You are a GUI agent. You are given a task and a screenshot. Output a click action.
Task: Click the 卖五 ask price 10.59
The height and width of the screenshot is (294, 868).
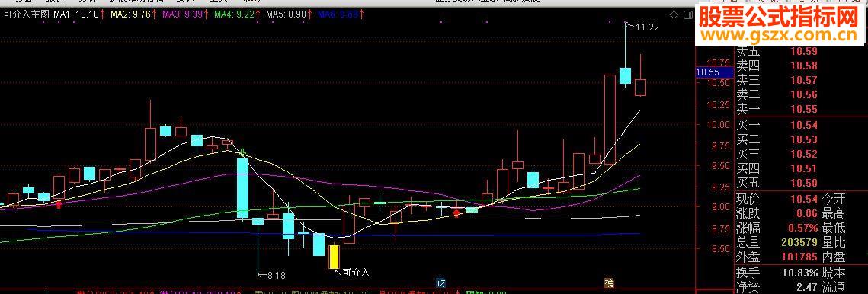[804, 52]
